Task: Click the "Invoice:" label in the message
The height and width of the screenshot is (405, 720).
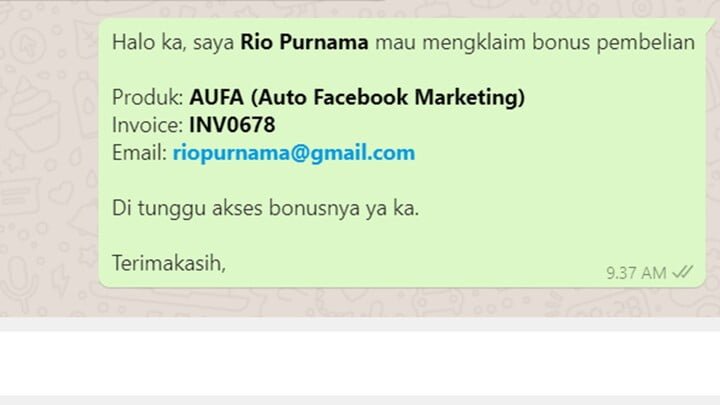Action: (x=148, y=125)
